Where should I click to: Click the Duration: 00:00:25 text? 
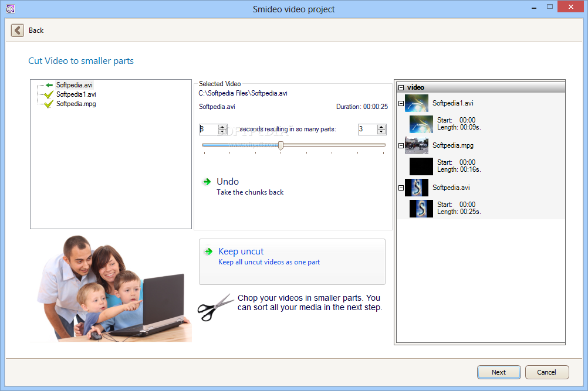point(362,107)
